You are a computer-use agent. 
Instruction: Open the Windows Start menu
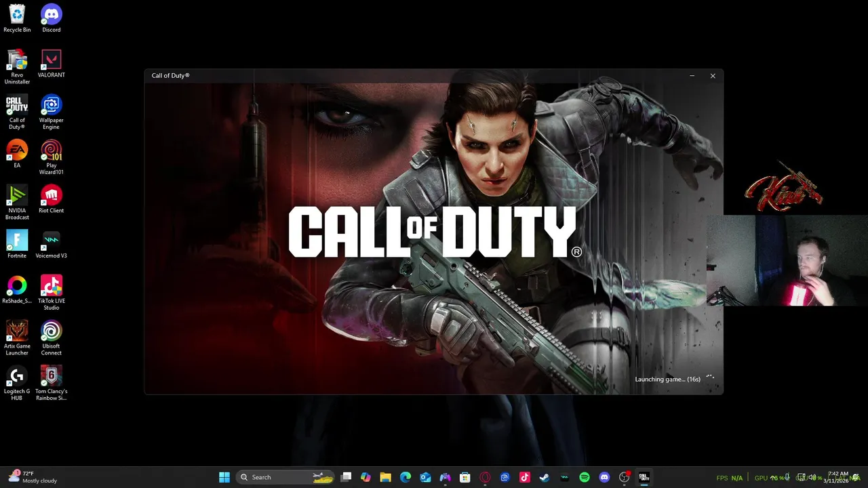tap(224, 477)
